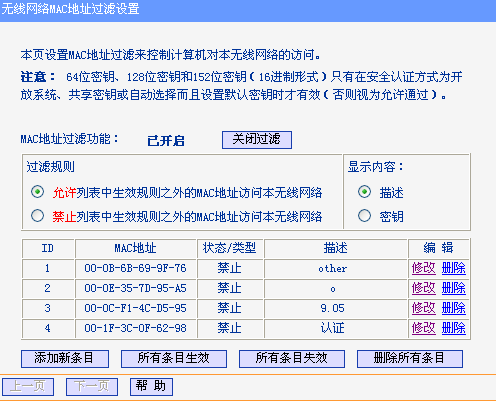Image resolution: width=496 pixels, height=401 pixels.
Task: Open 修改 for the 9.05 entry
Action: point(423,308)
